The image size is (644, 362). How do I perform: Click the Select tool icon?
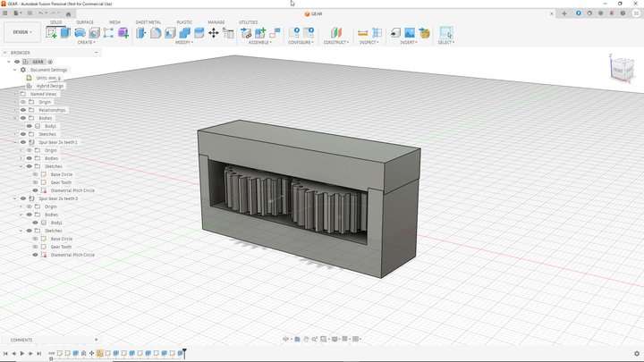click(445, 33)
